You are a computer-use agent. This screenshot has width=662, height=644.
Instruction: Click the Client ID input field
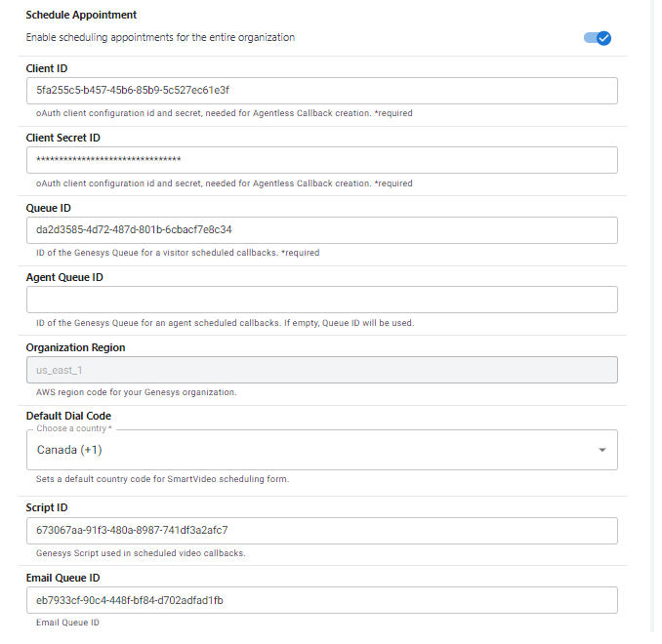click(321, 91)
